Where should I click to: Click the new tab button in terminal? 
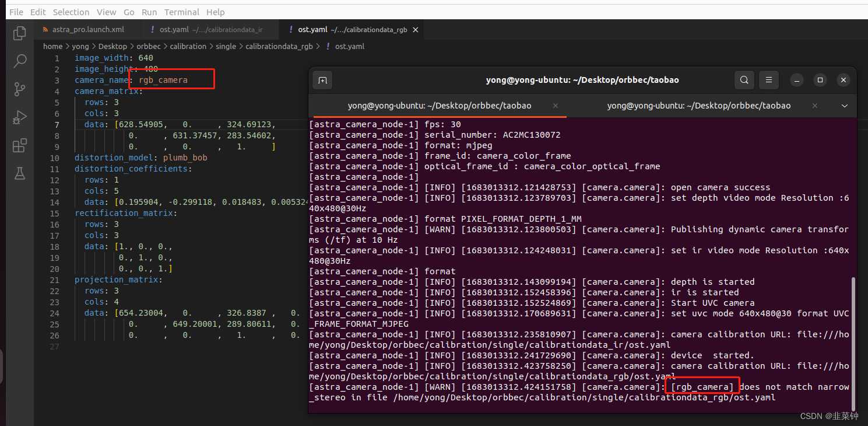pyautogui.click(x=322, y=80)
